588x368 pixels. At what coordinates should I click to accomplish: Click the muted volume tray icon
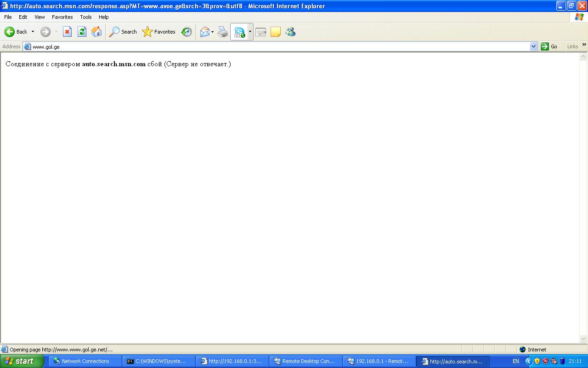coord(554,361)
